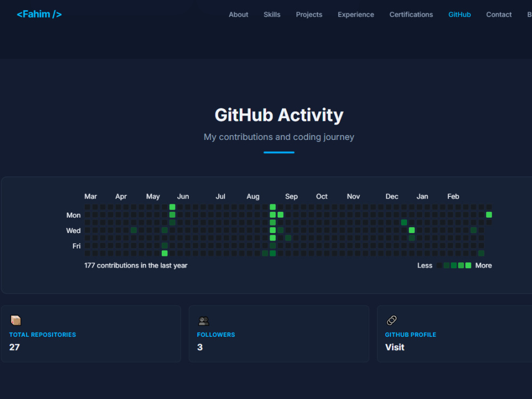Click the bright green January Wednesday contribution cell
The width and height of the screenshot is (532, 399).
pyautogui.click(x=412, y=230)
